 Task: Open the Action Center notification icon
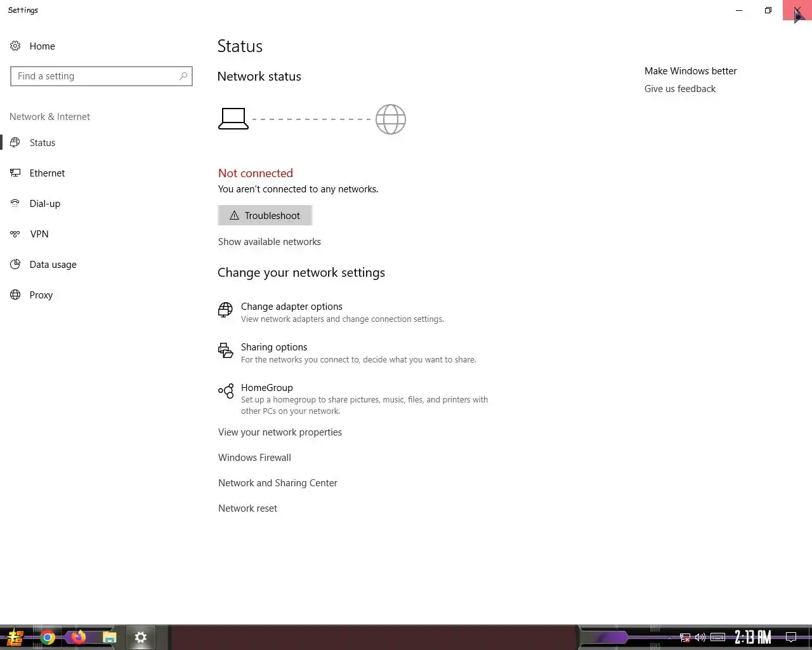coord(791,637)
